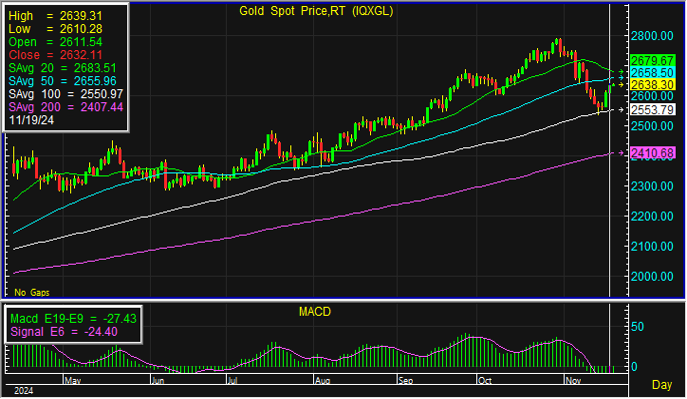Click the MACD indicator title
The width and height of the screenshot is (687, 399).
(x=315, y=312)
